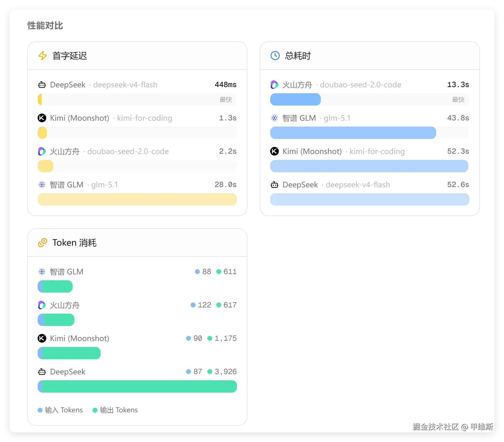
Task: Click the lightning icon beside 首字延迟
Action: [x=42, y=56]
